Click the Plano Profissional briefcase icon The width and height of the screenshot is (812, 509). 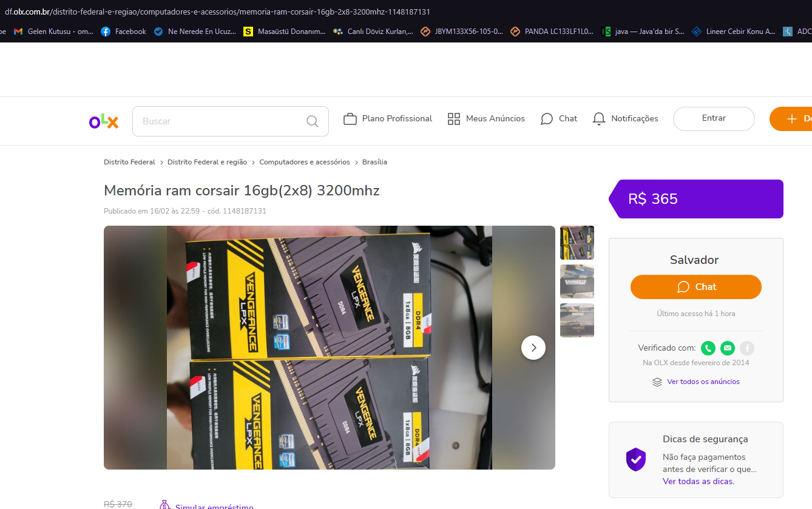click(x=350, y=119)
